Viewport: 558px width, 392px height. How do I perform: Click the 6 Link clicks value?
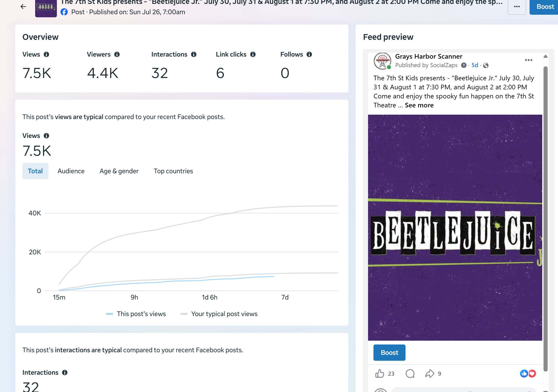(220, 73)
